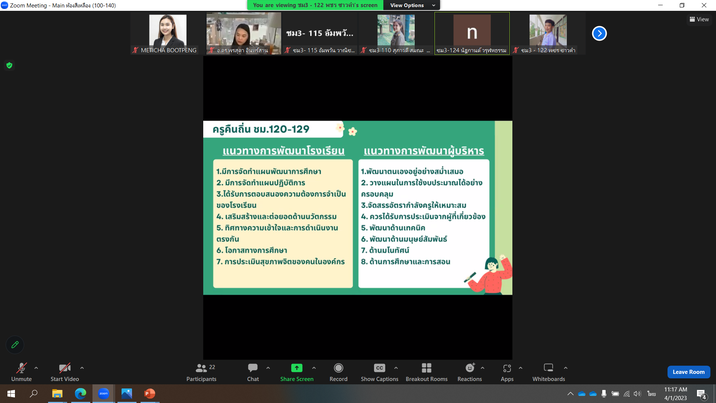Start video camera
Viewport: 716px width, 403px height.
pyautogui.click(x=64, y=371)
